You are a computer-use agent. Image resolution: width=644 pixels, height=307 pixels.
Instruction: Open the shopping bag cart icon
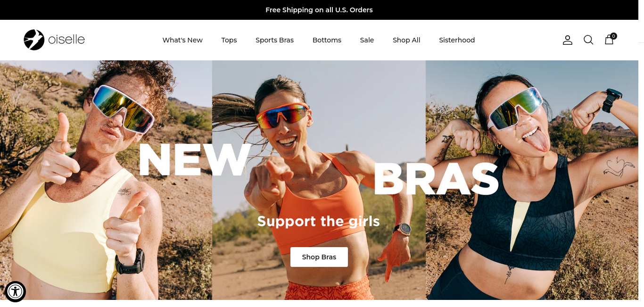(x=609, y=40)
